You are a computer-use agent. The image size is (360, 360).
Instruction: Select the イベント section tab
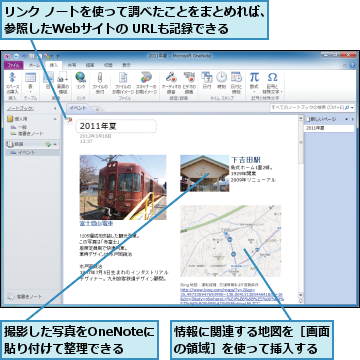[79, 108]
